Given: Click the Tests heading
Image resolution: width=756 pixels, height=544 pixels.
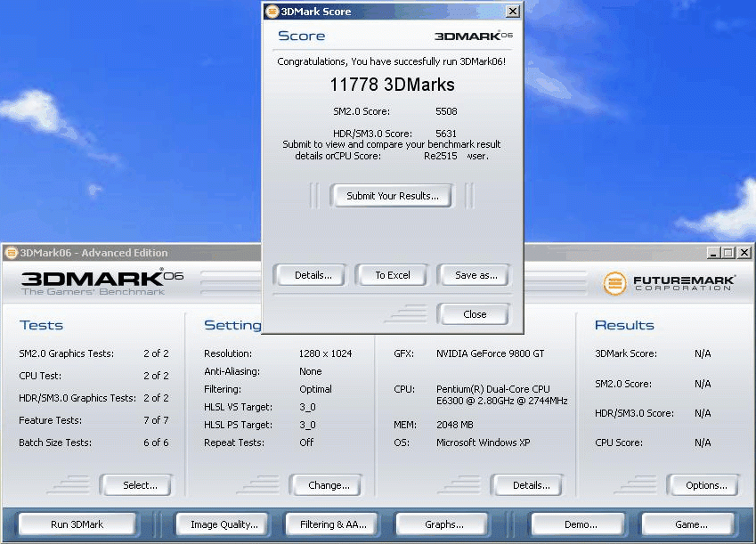Looking at the screenshot, I should click(x=42, y=325).
